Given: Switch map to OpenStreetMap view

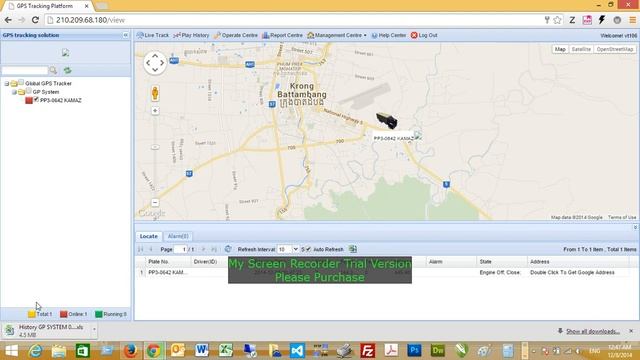Looking at the screenshot, I should [x=615, y=49].
